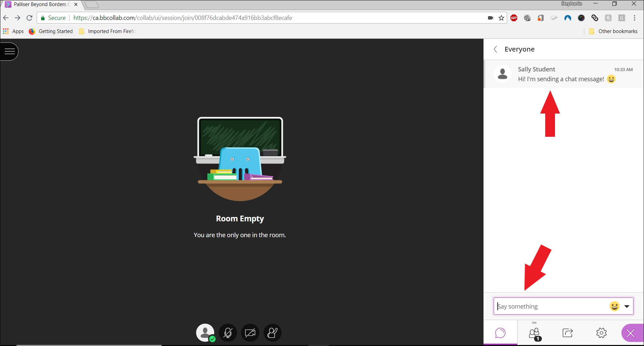Open the Imported From Firefox bookmark folder
This screenshot has width=644, height=346.
tap(107, 31)
